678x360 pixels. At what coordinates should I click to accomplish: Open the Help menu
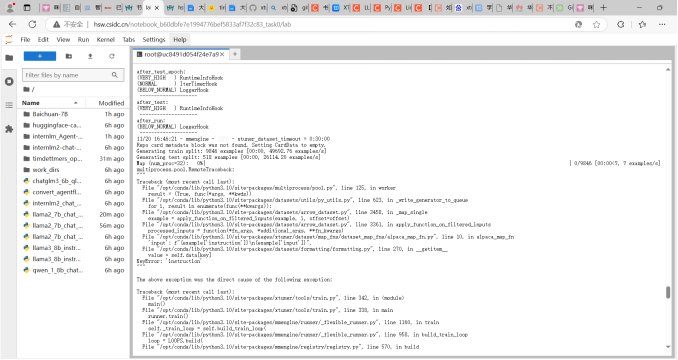click(x=180, y=39)
